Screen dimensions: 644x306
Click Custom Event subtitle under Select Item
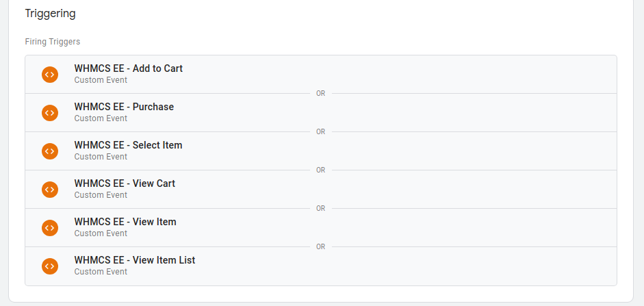click(101, 157)
